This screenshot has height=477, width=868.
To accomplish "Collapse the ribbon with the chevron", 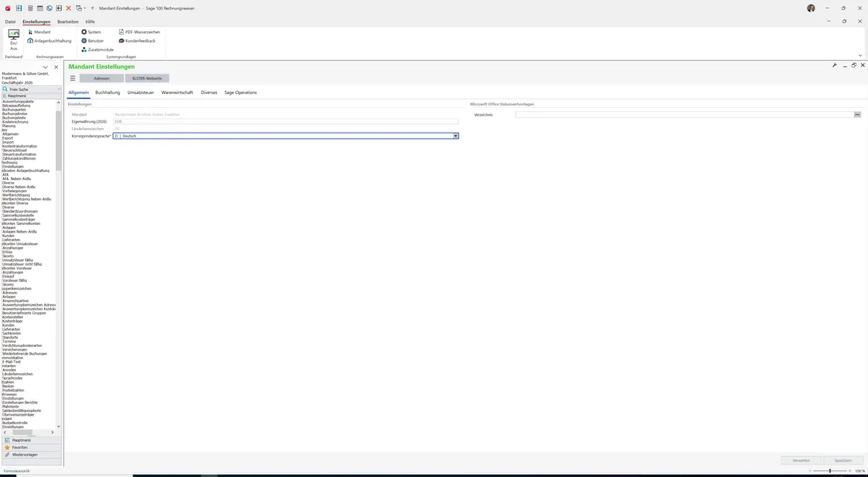I will pos(860,56).
